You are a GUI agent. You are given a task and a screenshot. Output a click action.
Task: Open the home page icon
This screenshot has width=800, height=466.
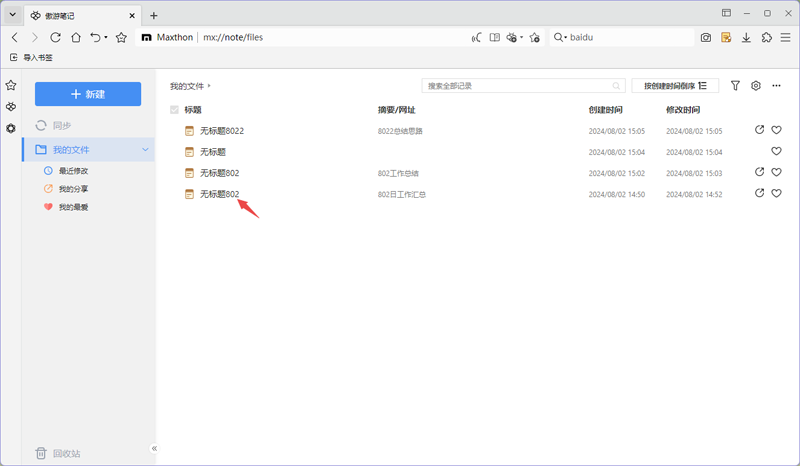(x=76, y=37)
